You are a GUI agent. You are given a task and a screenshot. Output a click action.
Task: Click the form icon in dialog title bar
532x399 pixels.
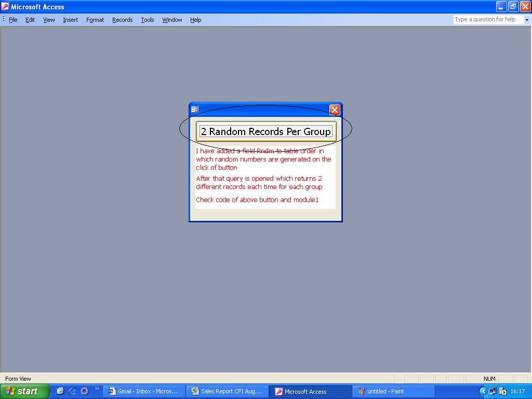click(195, 109)
